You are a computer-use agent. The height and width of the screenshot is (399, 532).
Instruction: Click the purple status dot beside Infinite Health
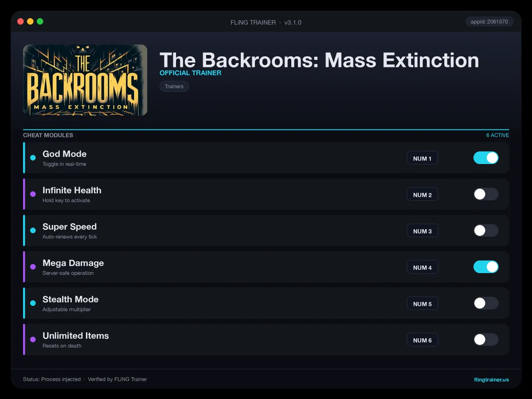(x=33, y=194)
